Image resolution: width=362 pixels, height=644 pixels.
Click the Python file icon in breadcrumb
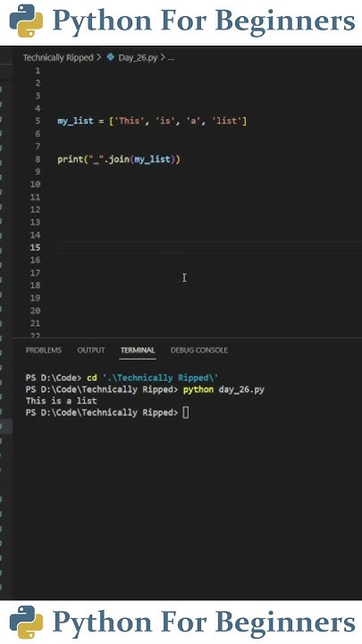(x=111, y=57)
